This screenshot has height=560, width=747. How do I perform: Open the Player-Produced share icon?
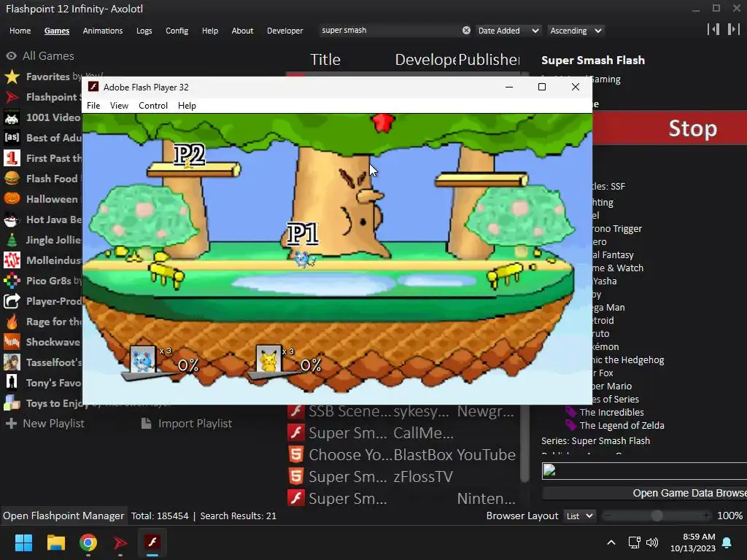tap(12, 301)
